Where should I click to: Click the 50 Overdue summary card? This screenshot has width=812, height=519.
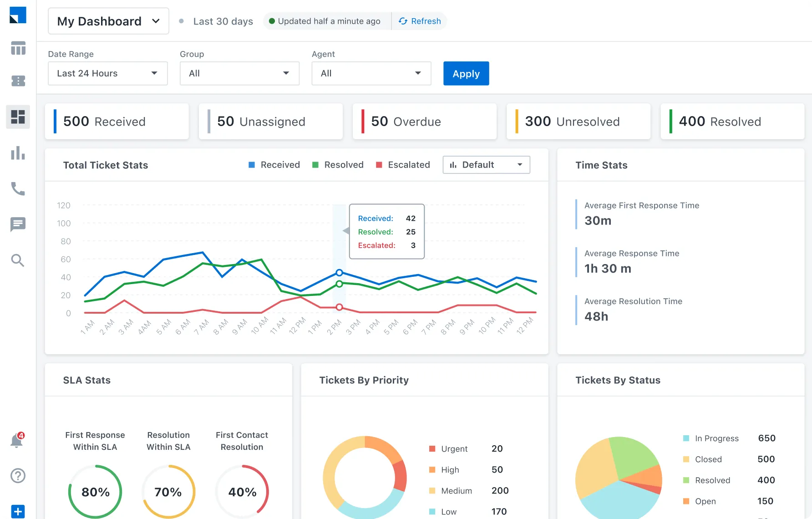[424, 122]
